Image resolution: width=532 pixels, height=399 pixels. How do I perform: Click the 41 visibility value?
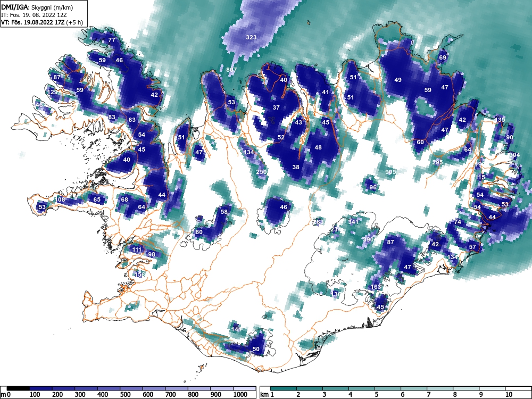click(x=326, y=92)
